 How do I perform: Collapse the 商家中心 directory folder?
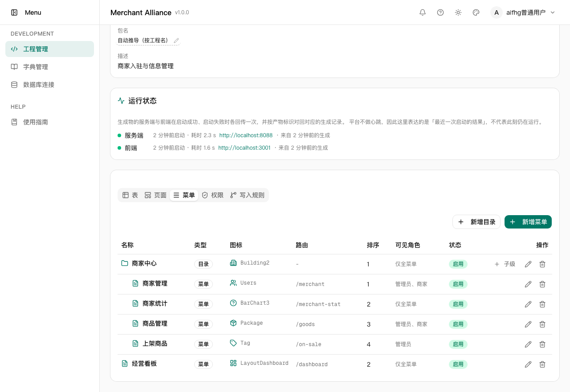(125, 263)
